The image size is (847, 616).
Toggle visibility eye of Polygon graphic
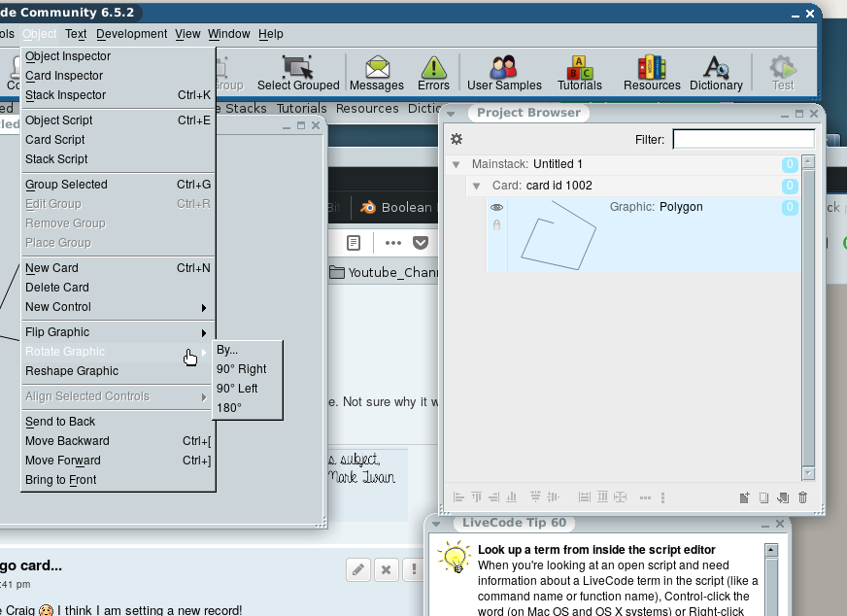(497, 207)
